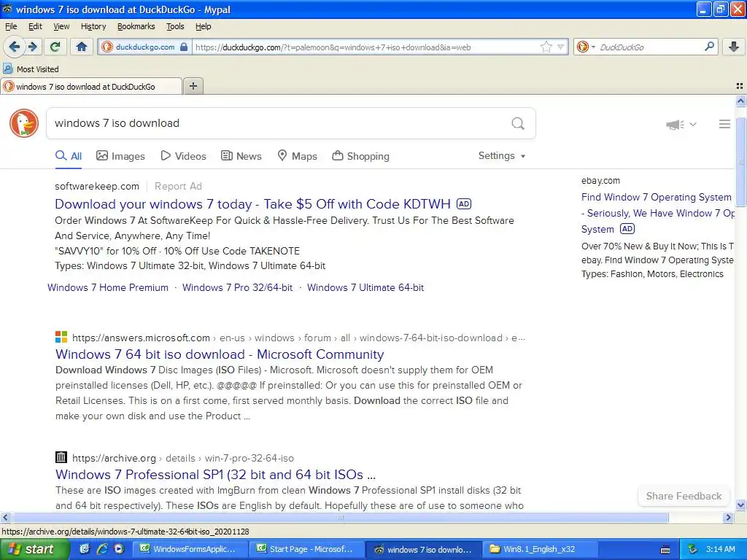
Task: Click the tab groups grid icon
Action: 740,86
